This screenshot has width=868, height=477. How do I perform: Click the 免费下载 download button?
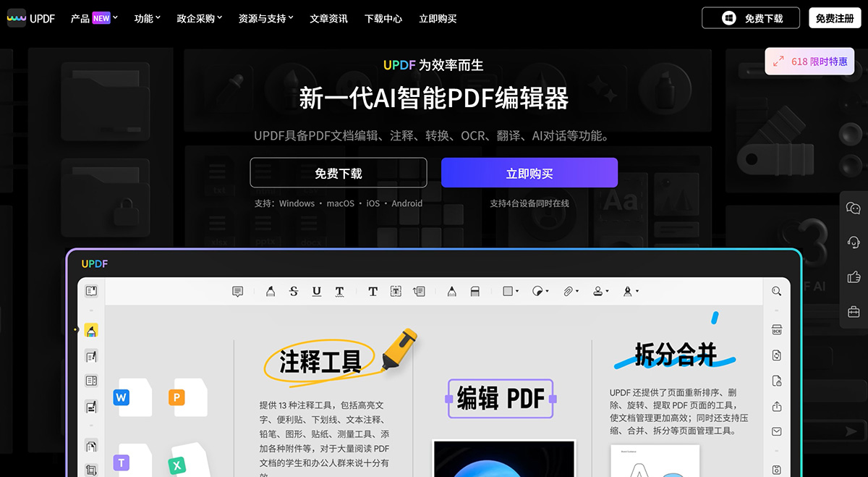click(x=339, y=172)
